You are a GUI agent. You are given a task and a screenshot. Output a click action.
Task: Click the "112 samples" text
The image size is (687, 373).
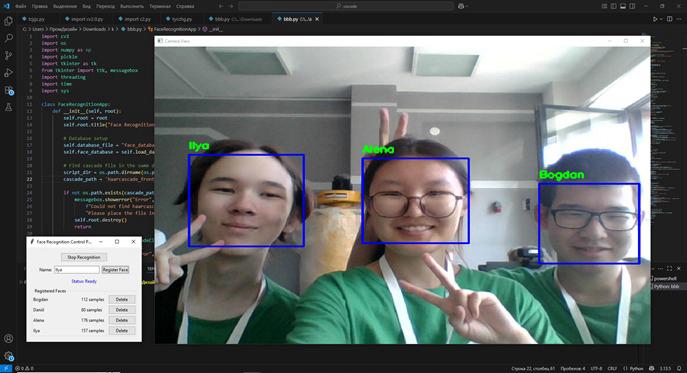92,299
